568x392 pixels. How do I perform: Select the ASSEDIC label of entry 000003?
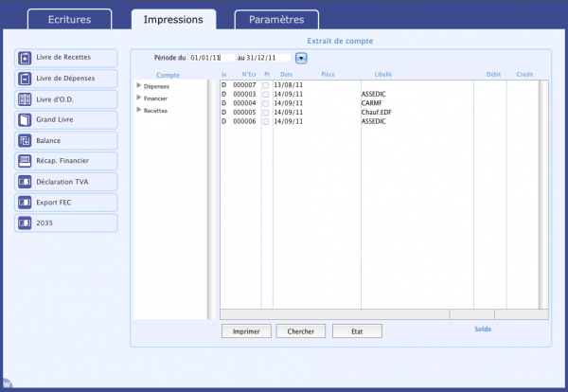point(374,94)
